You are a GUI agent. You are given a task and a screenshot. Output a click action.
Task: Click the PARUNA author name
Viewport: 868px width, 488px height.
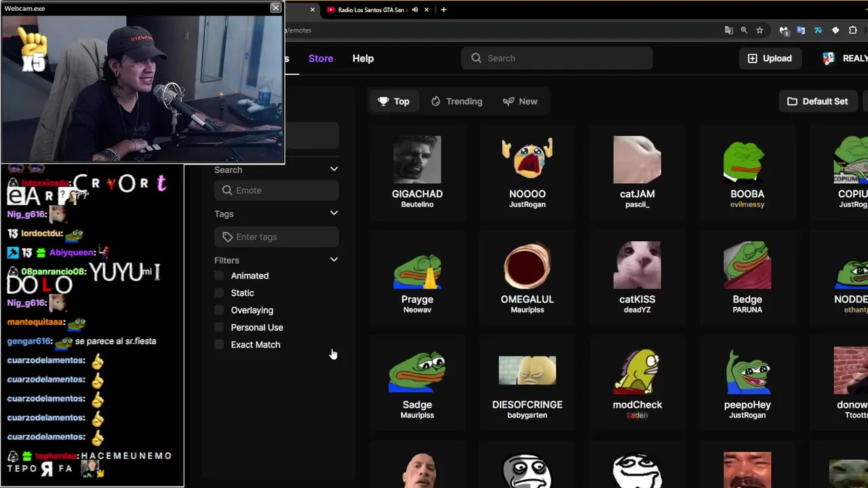747,310
